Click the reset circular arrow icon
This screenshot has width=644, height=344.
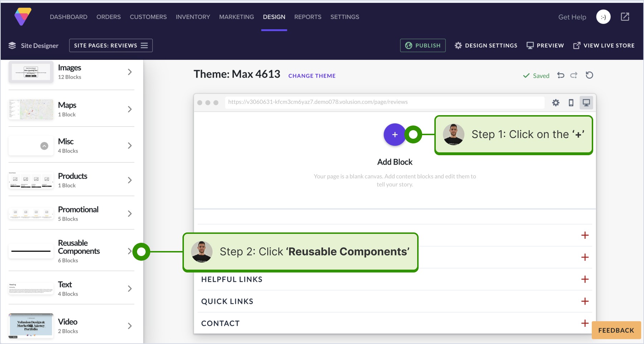coord(589,75)
